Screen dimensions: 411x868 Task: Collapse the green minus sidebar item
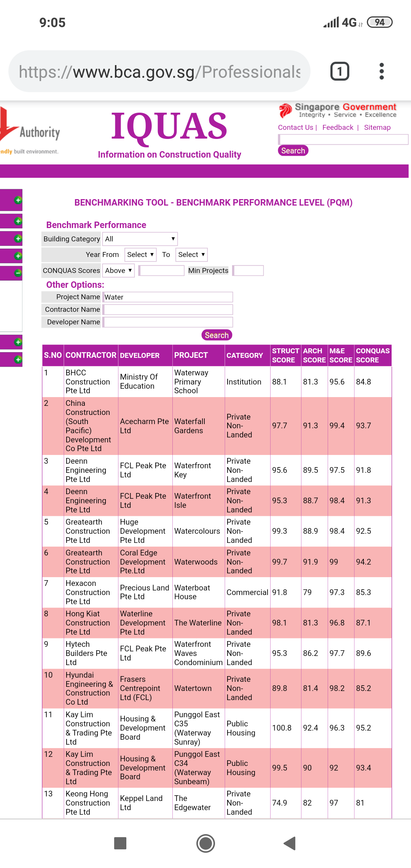(18, 273)
